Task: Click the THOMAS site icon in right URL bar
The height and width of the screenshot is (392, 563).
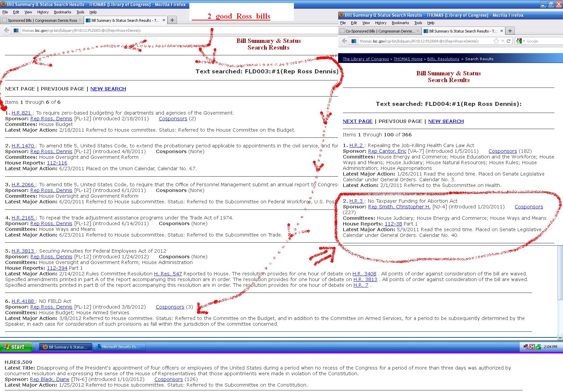Action: point(354,41)
